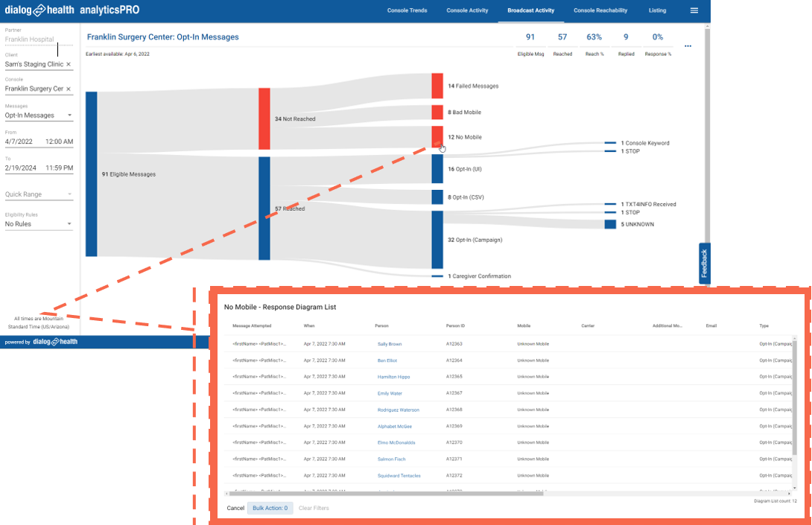Sort by the When column header
The height and width of the screenshot is (525, 812).
308,325
